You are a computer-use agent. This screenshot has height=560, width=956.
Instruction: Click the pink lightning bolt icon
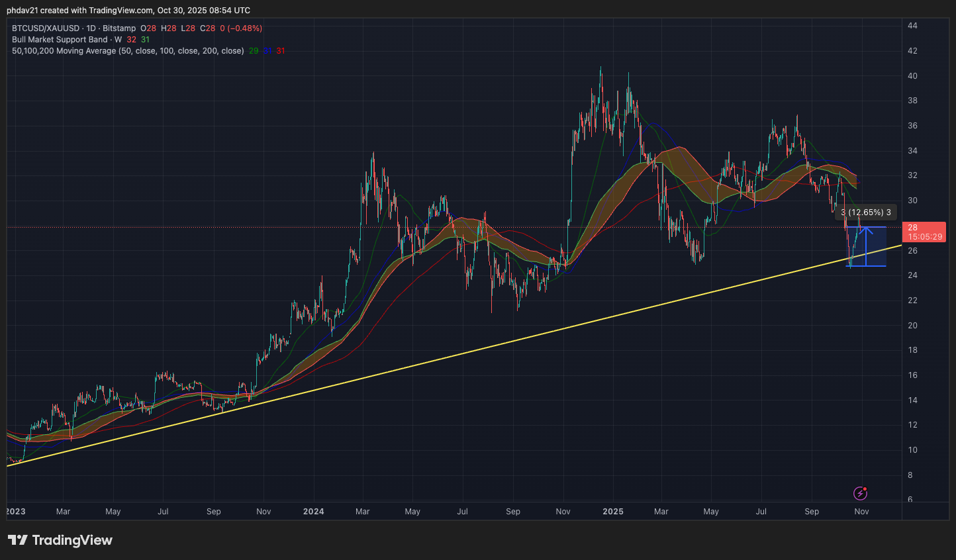[860, 493]
